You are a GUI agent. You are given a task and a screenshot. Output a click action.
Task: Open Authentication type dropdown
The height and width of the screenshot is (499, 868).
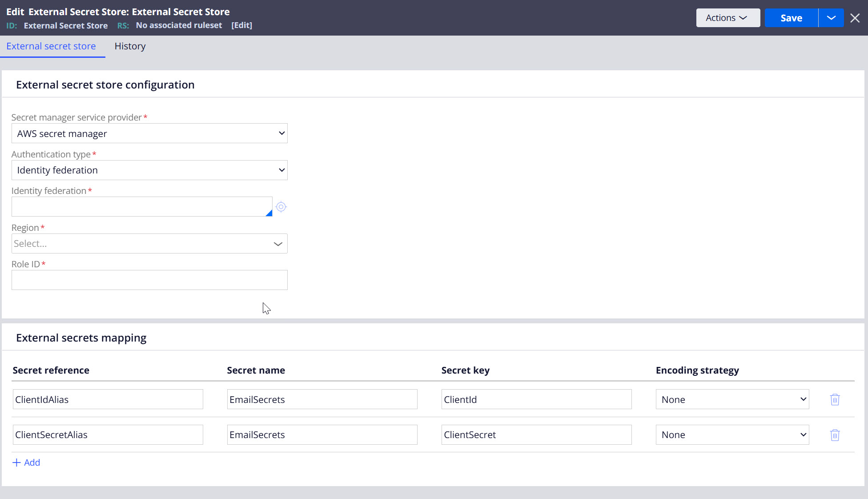click(149, 170)
